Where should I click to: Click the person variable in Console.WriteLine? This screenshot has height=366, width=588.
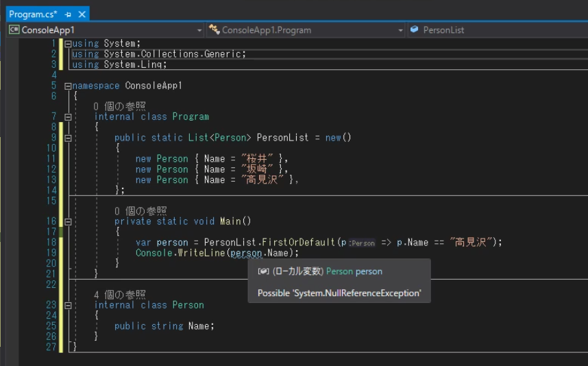246,253
